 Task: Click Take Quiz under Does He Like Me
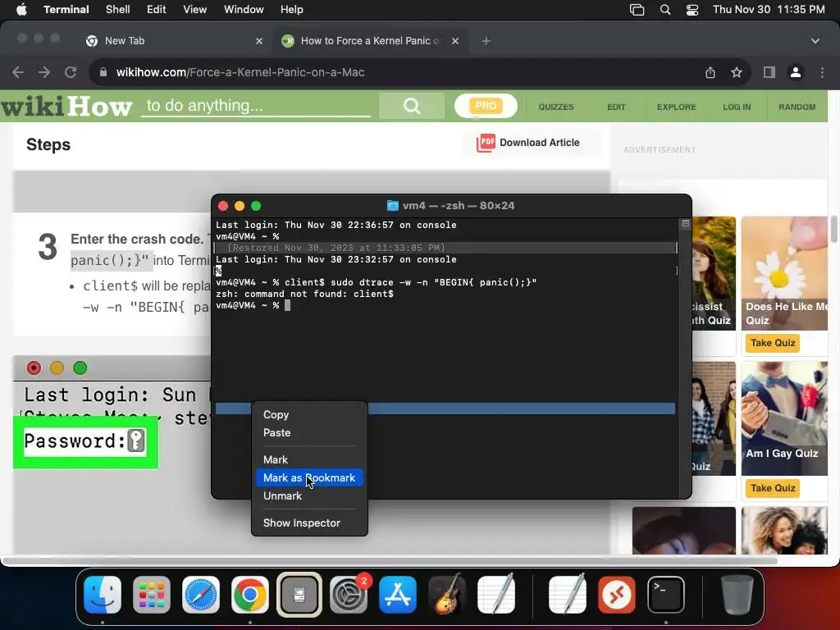click(x=773, y=343)
